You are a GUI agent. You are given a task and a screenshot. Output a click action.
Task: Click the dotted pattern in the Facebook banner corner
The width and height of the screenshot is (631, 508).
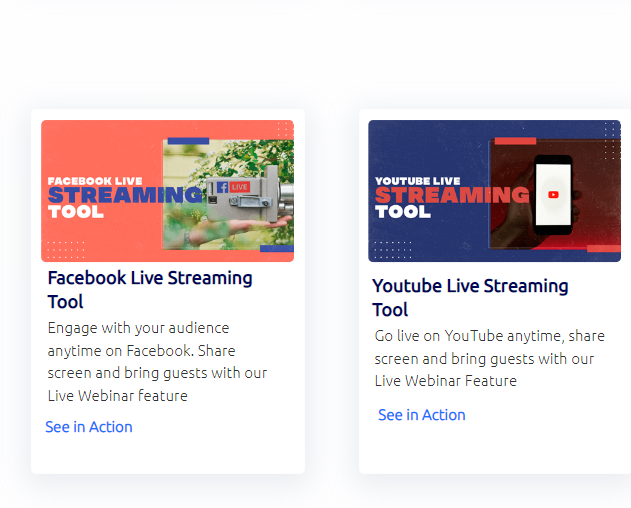click(65, 248)
